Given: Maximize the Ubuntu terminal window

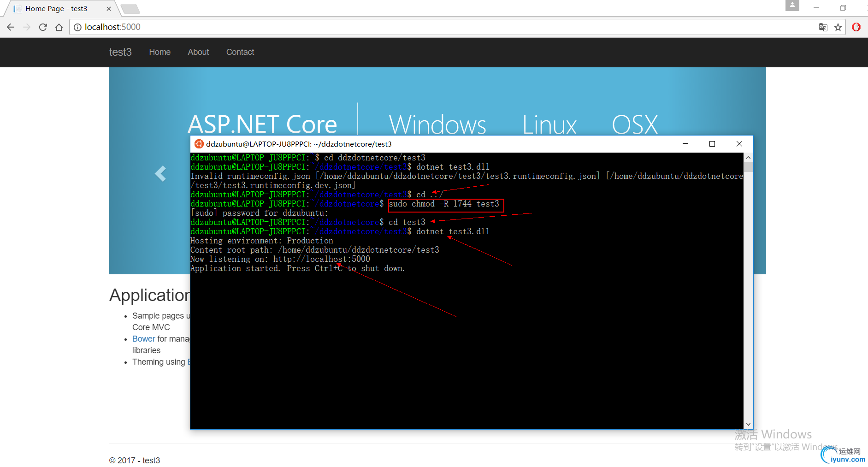Looking at the screenshot, I should [x=712, y=144].
